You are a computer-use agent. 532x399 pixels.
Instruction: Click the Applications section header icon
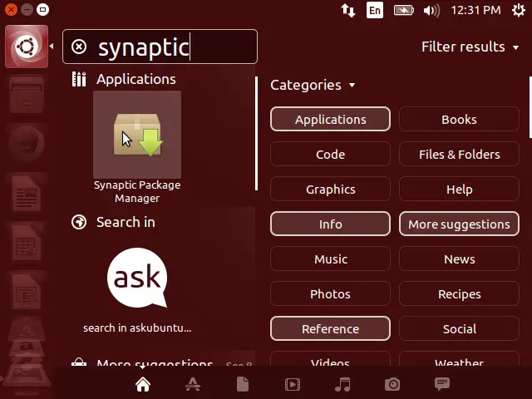coord(79,79)
